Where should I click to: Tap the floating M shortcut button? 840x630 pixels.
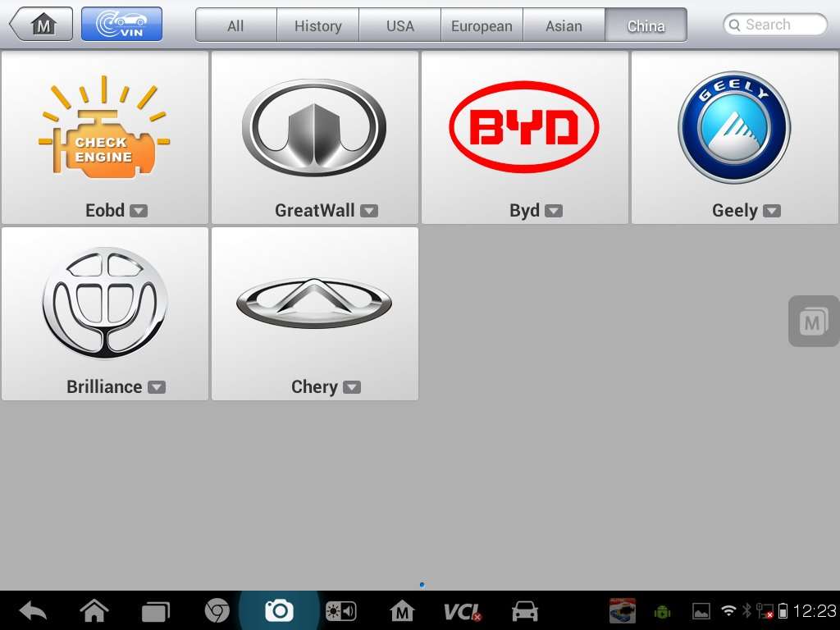[814, 322]
